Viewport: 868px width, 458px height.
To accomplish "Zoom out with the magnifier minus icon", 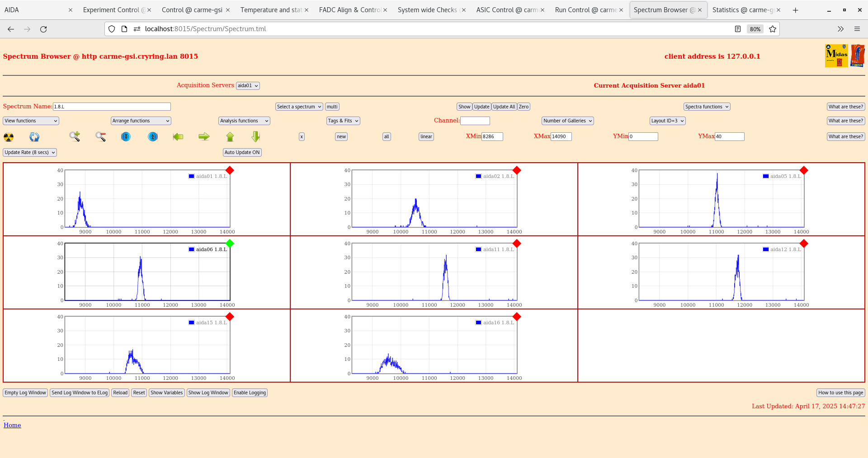I will coord(100,136).
